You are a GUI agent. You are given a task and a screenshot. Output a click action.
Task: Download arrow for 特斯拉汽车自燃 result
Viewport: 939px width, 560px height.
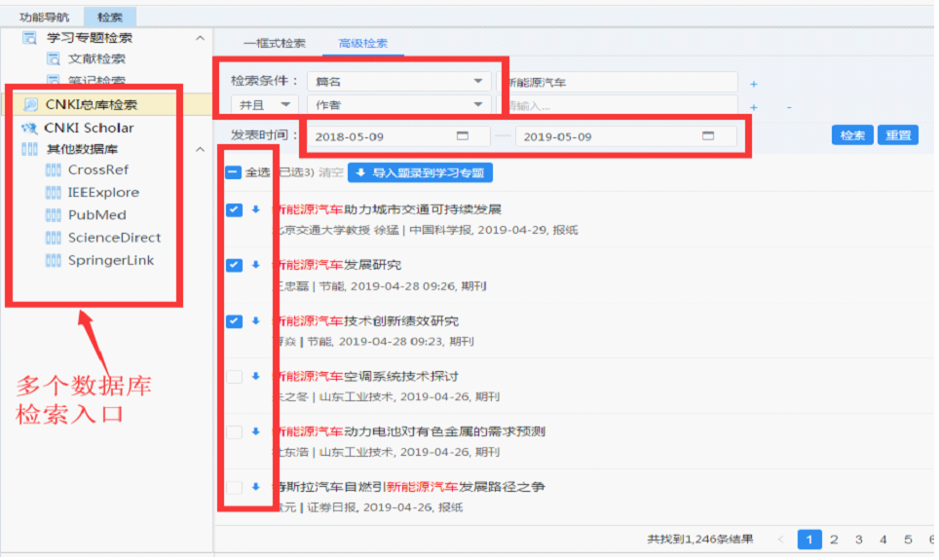pos(256,488)
